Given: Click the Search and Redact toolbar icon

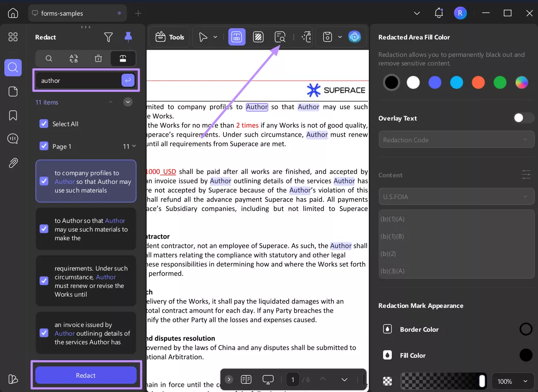Looking at the screenshot, I should coord(280,37).
